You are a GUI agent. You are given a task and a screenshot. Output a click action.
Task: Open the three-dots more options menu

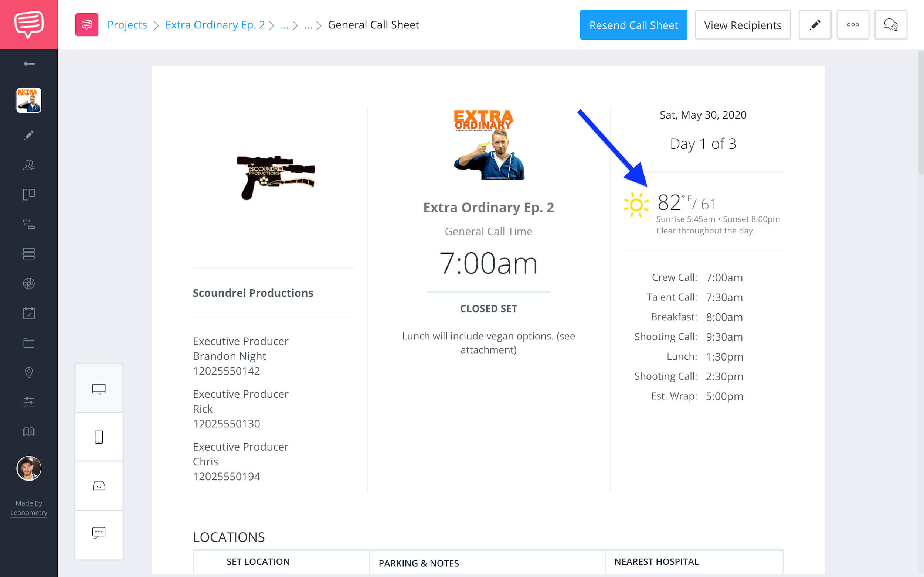click(853, 25)
